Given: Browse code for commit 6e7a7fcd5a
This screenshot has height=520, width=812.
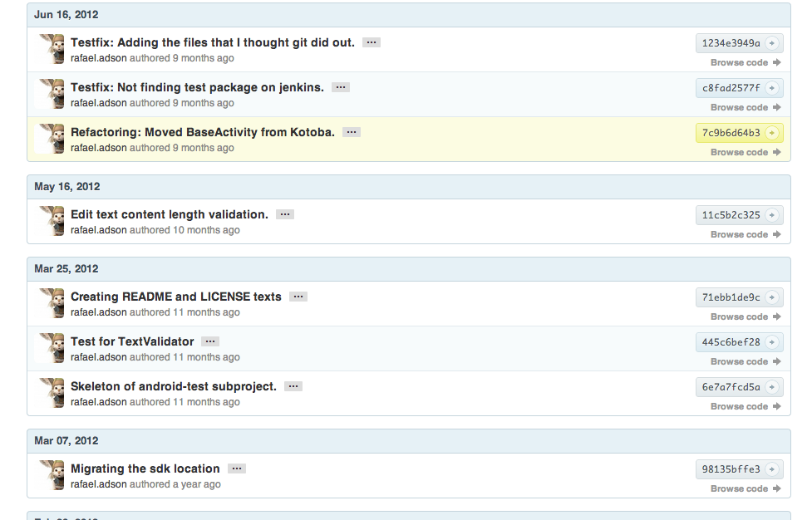Looking at the screenshot, I should (745, 407).
